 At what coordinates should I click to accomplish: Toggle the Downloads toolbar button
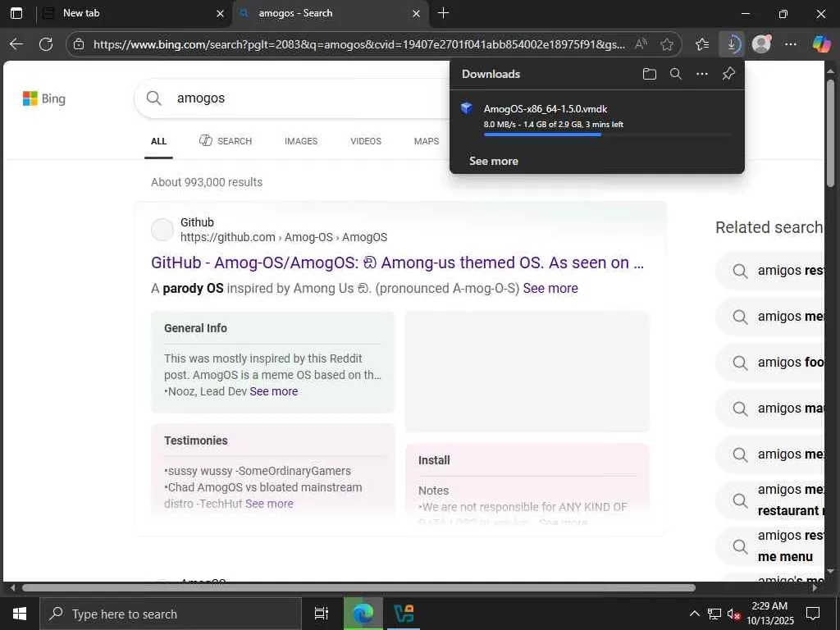tap(731, 44)
